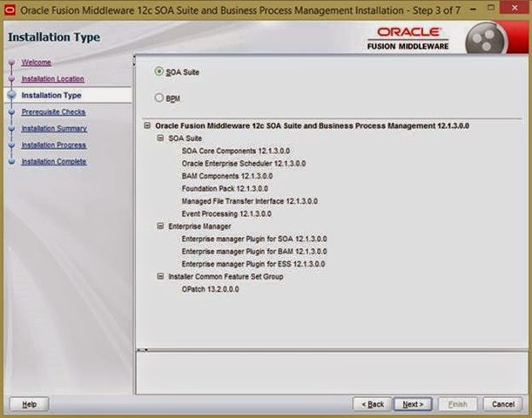
Task: Click the Prerequisite Checks step bullet icon
Action: pyautogui.click(x=11, y=112)
